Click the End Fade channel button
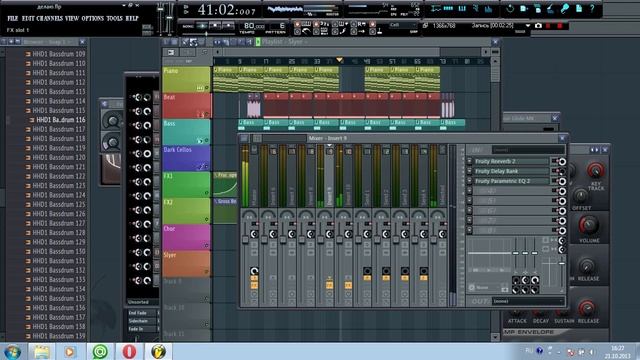Viewport: 640px width, 360px height. (x=142, y=313)
